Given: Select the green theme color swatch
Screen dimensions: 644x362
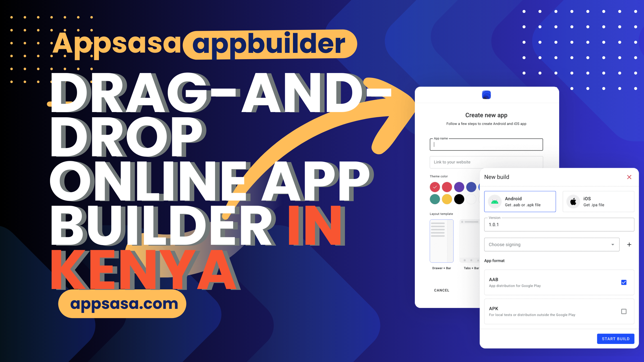Looking at the screenshot, I should pos(435,199).
